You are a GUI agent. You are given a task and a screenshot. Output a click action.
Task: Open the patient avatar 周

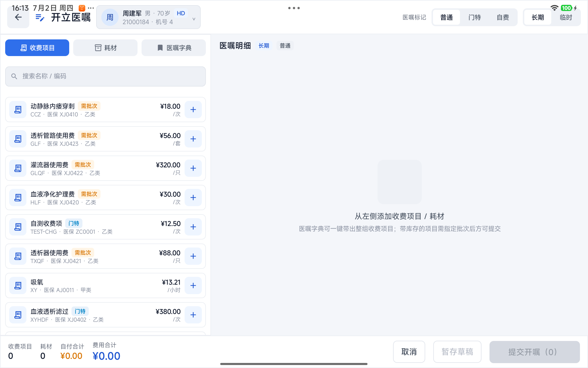coord(110,17)
